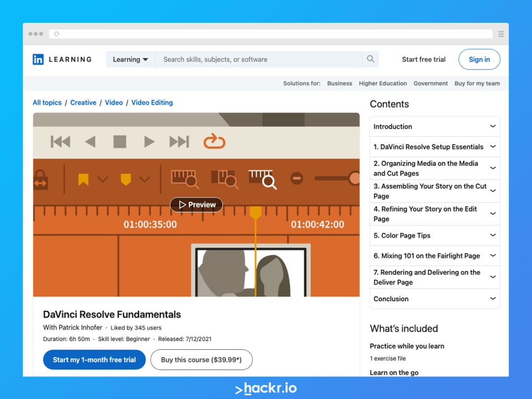Expand 4. Refining Your Story section
Screen dimensions: 532x399
434,214
